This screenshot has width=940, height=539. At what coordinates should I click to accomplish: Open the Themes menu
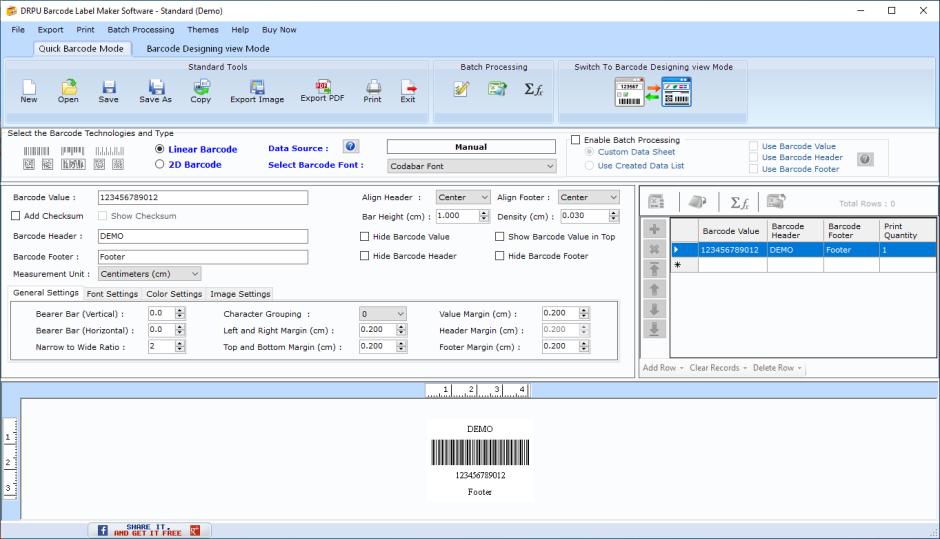(203, 29)
